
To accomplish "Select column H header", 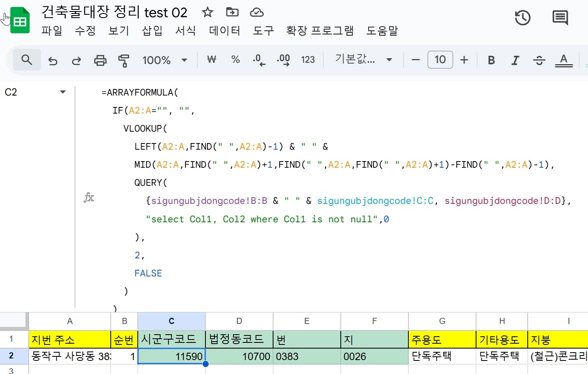I will pyautogui.click(x=502, y=321).
